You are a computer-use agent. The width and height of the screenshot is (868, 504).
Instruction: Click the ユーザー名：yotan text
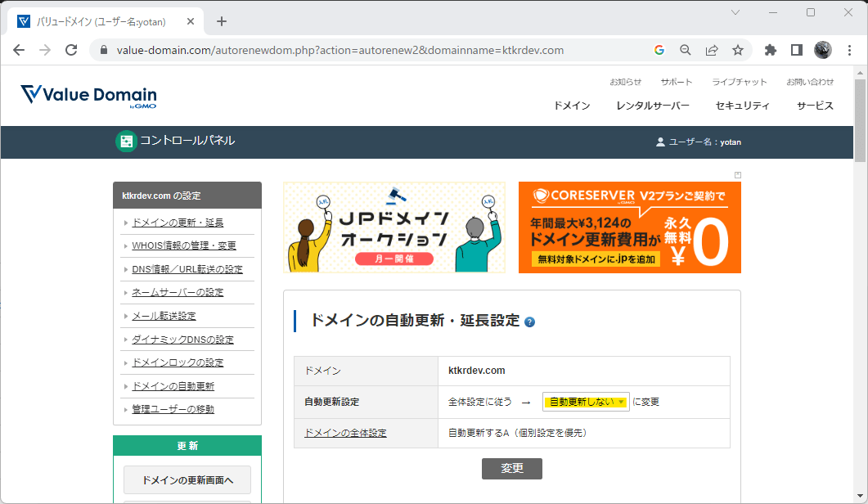pos(704,142)
